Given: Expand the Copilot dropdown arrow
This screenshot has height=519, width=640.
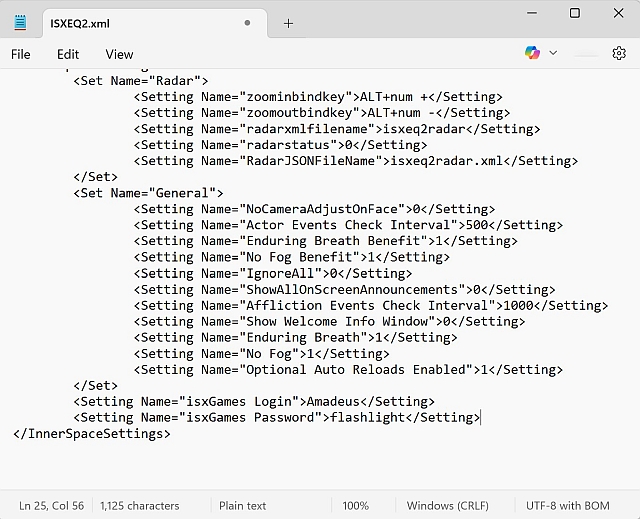Looking at the screenshot, I should 553,53.
